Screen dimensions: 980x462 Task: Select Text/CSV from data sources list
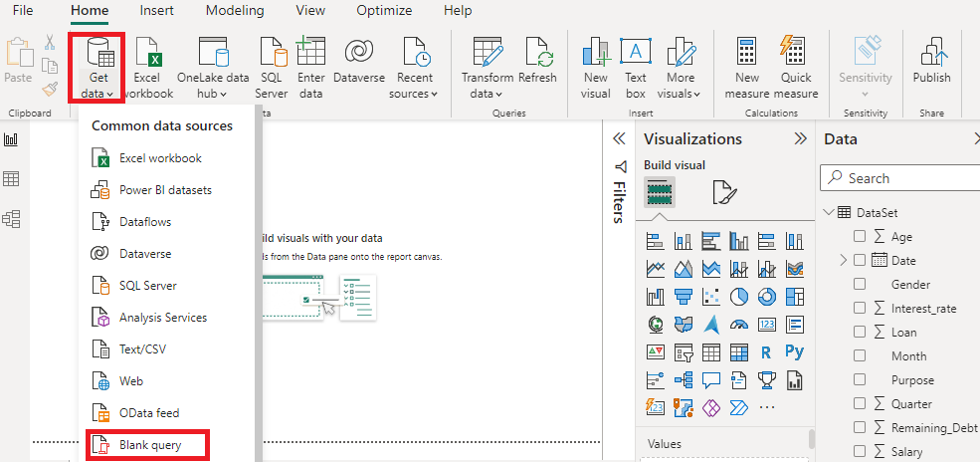point(143,349)
